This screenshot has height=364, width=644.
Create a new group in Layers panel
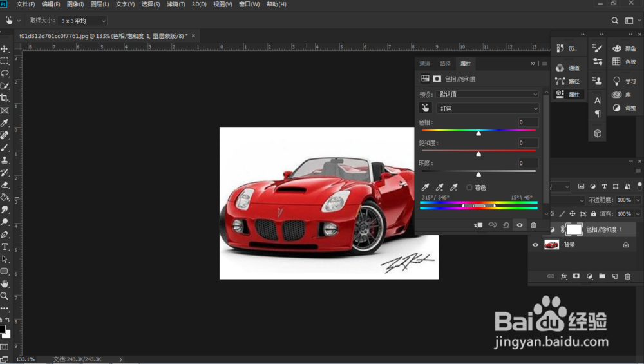pos(601,276)
